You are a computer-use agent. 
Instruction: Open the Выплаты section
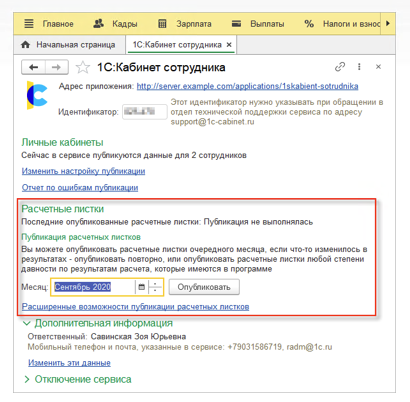point(267,24)
